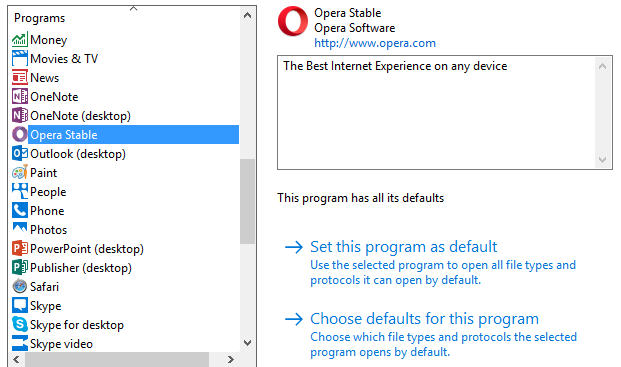621x367 pixels.
Task: Click the Movies & TV clapperboard icon
Action: tap(19, 59)
